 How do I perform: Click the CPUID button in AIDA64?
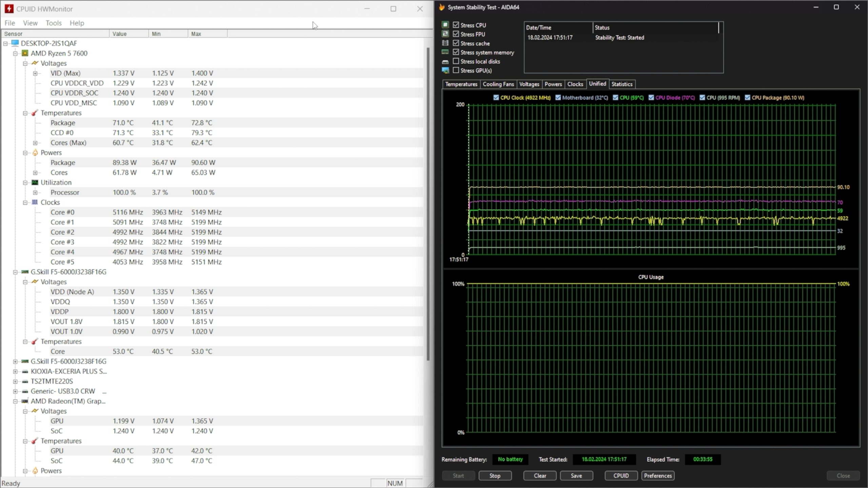pos(621,475)
